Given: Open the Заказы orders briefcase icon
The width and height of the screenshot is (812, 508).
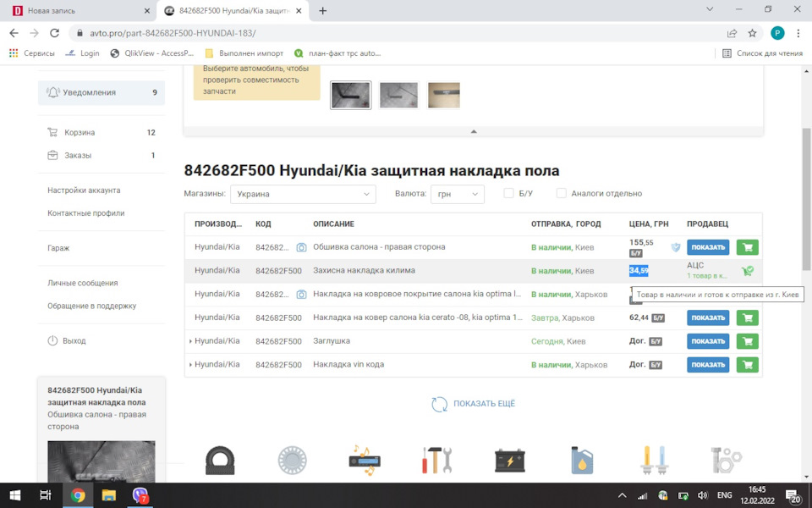Looking at the screenshot, I should click(x=52, y=155).
